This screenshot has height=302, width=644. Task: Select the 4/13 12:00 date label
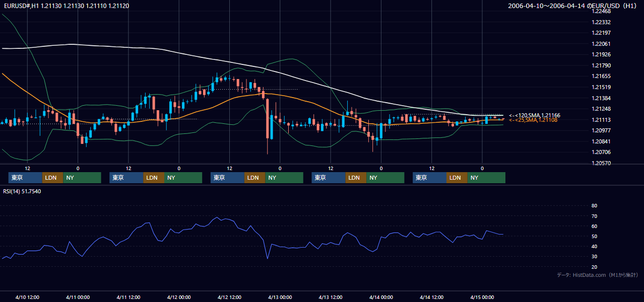click(x=331, y=297)
